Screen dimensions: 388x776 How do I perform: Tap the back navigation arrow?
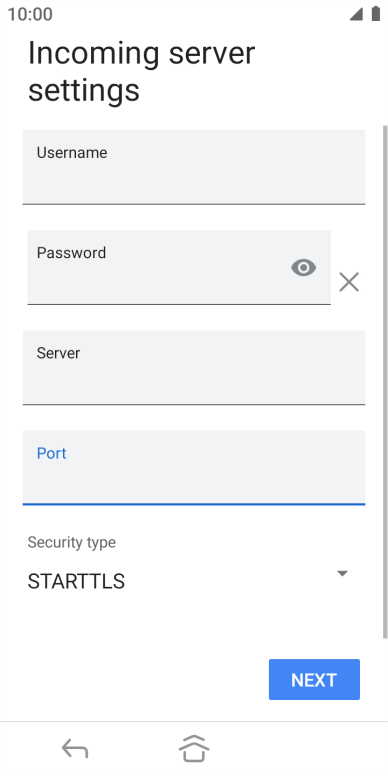pos(75,749)
